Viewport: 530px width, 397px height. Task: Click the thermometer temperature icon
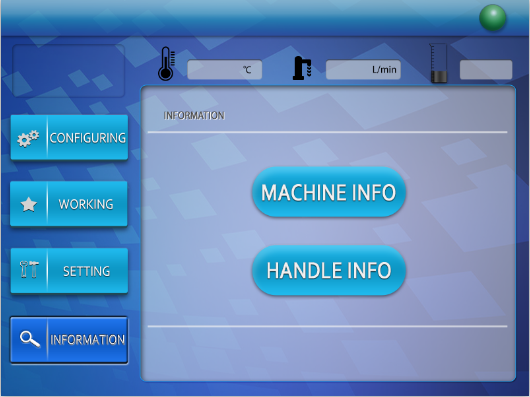pos(166,64)
